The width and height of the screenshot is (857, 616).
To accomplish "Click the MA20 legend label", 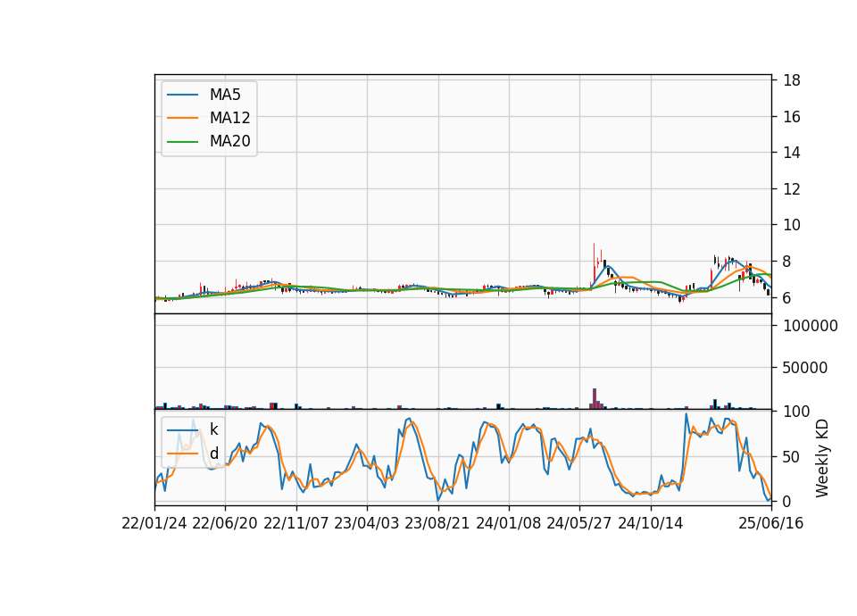I will click(229, 141).
